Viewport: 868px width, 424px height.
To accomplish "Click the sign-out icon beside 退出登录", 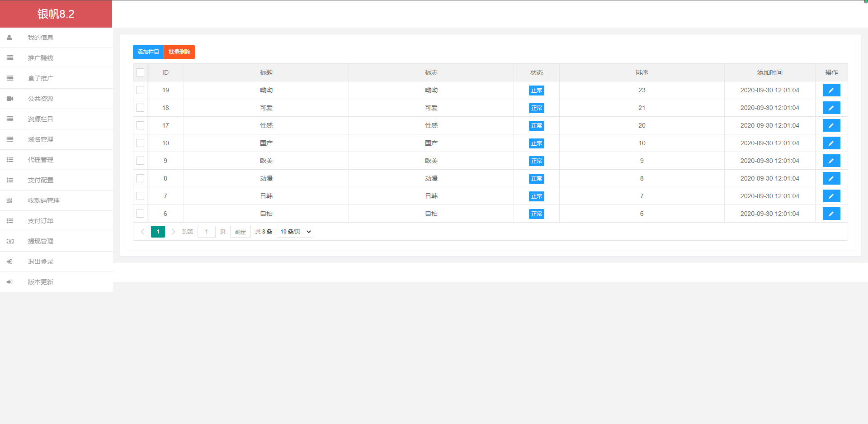I will pyautogui.click(x=9, y=262).
